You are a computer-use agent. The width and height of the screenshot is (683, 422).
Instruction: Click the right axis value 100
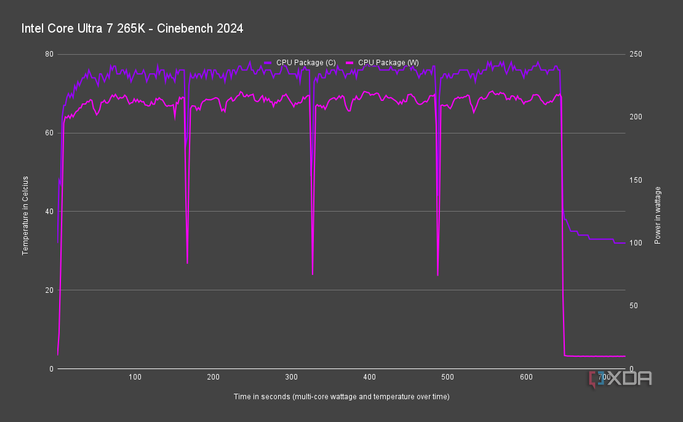point(636,243)
